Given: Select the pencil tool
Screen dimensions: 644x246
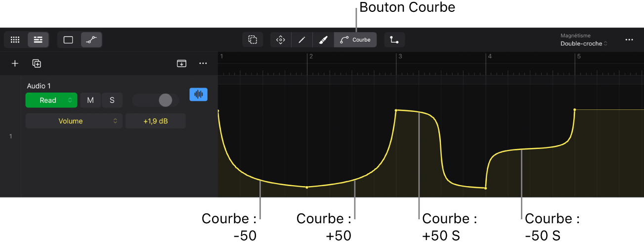Looking at the screenshot, I should tap(302, 40).
